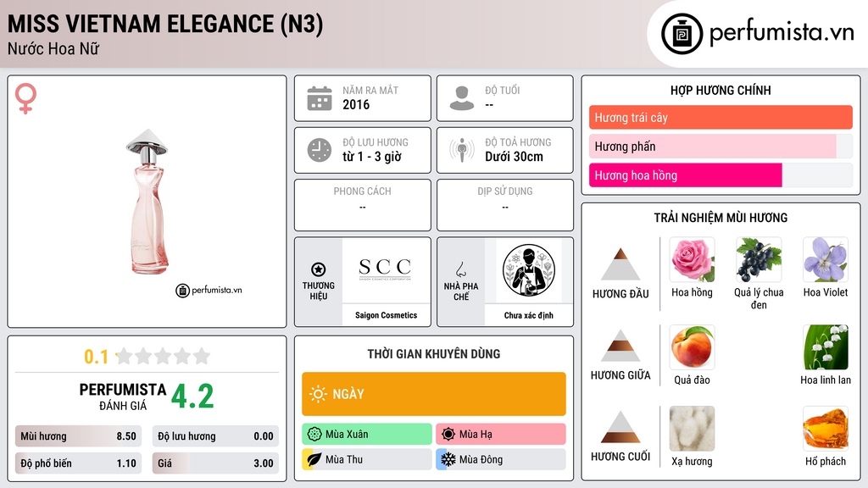Viewport: 868px width, 488px height.
Task: Click the sun icon for Mùa Hạ
Action: pos(448,435)
